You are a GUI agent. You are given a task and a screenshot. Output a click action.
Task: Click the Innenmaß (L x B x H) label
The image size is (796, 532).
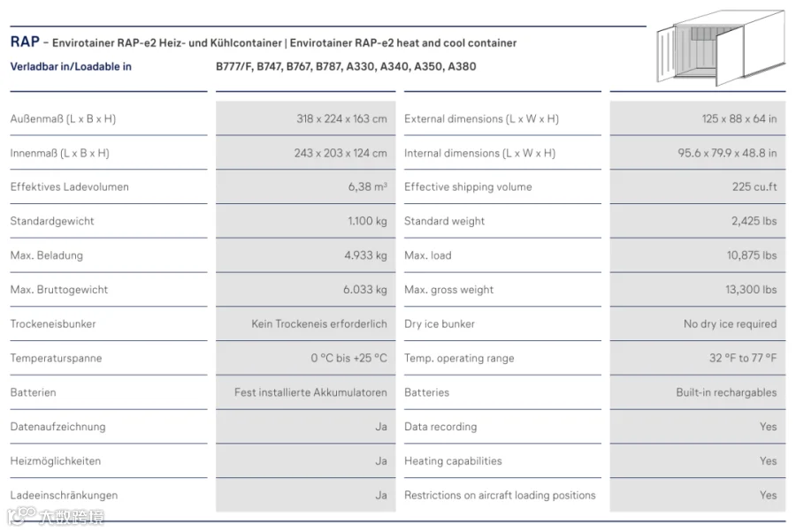pyautogui.click(x=60, y=153)
